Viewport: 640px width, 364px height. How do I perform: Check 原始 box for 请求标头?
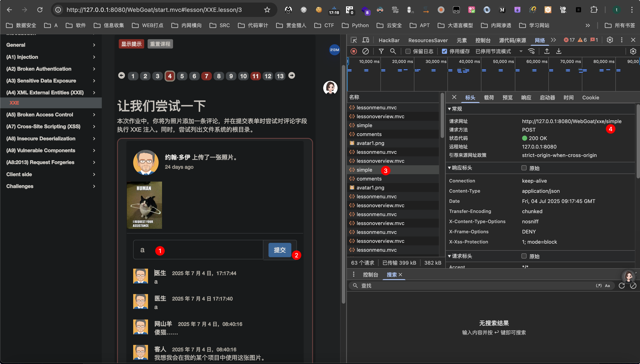click(524, 256)
